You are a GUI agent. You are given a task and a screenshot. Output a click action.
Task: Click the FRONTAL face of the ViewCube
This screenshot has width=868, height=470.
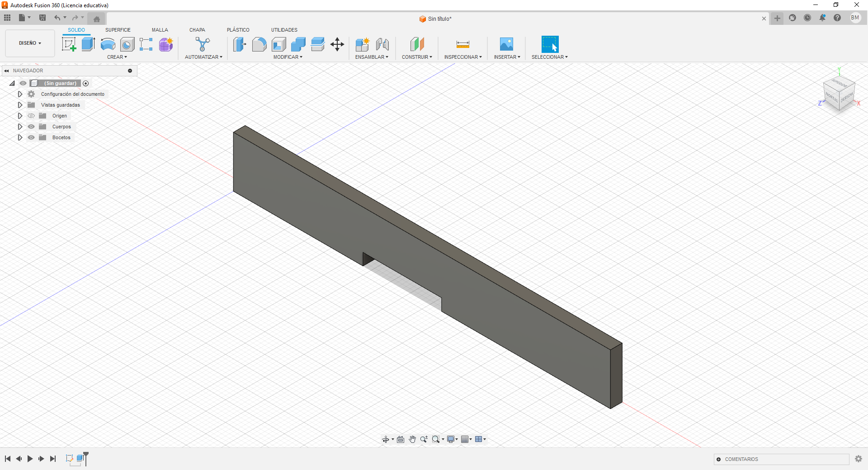(832, 96)
